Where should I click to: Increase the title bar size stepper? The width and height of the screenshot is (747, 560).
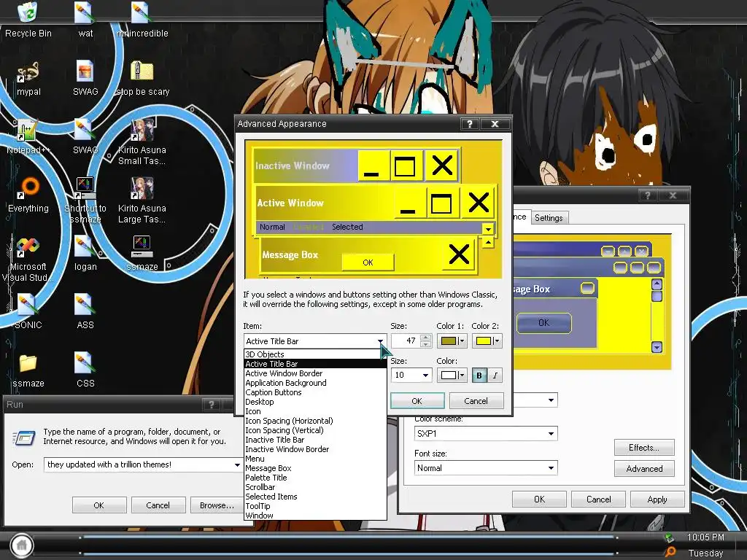pos(426,338)
